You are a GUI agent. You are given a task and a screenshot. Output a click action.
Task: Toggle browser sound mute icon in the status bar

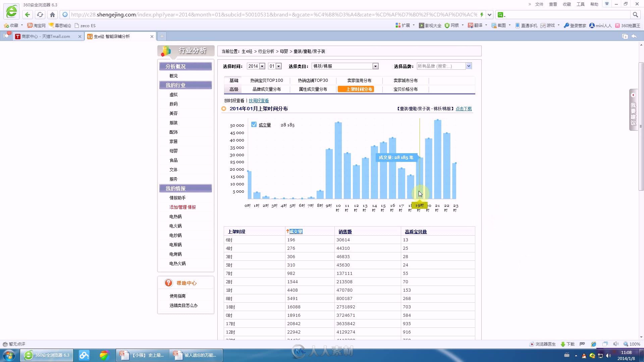(x=616, y=344)
